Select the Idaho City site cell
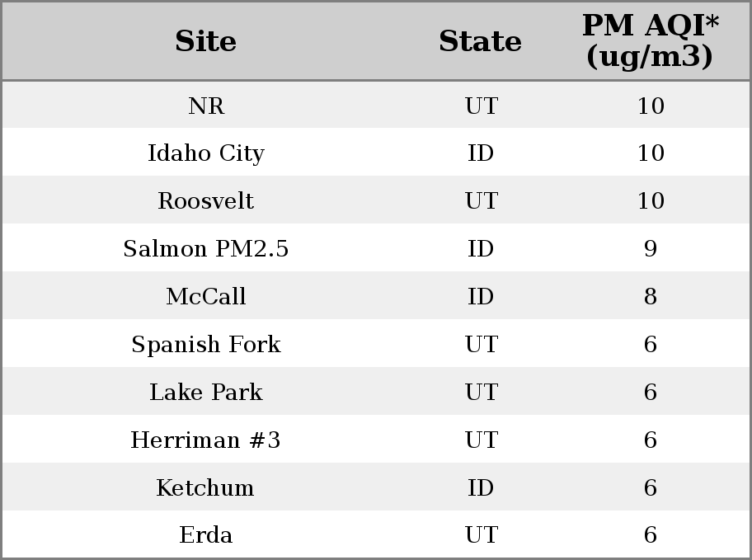This screenshot has height=560, width=752. (206, 153)
